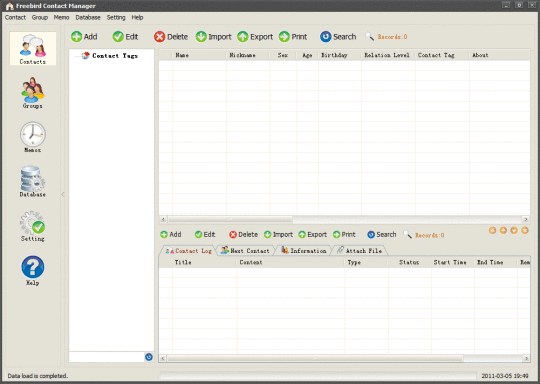Sort by Nickname column header

[248, 55]
